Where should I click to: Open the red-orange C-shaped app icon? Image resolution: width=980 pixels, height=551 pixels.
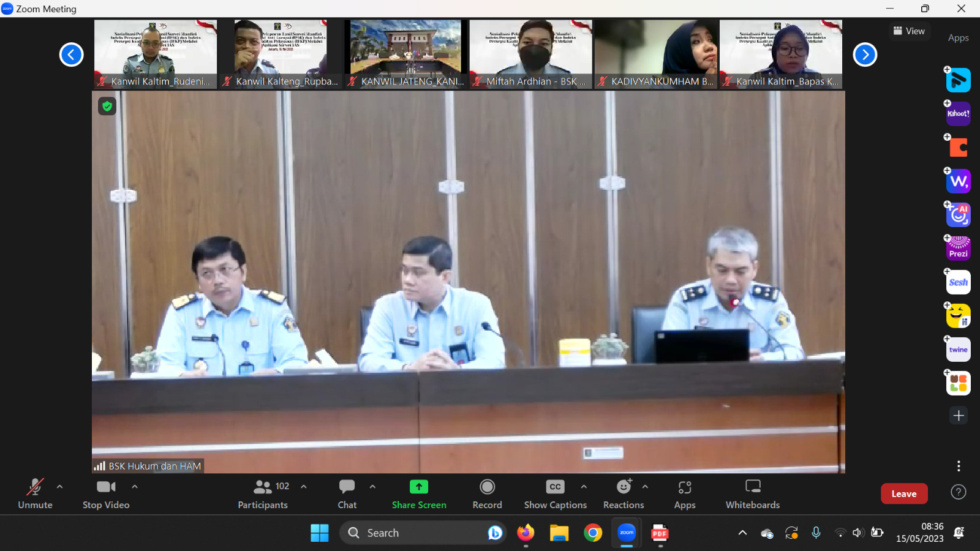point(959,148)
